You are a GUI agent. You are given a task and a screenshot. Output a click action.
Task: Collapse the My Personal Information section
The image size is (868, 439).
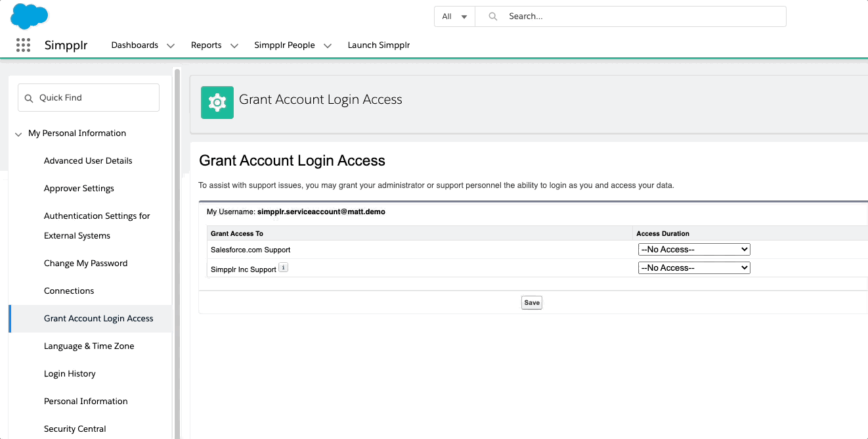point(18,134)
